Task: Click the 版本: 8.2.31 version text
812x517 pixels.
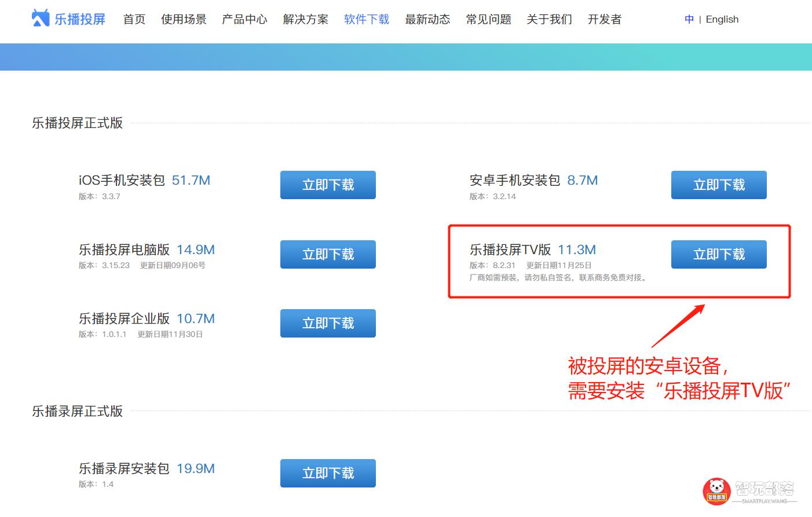Action: tap(493, 265)
